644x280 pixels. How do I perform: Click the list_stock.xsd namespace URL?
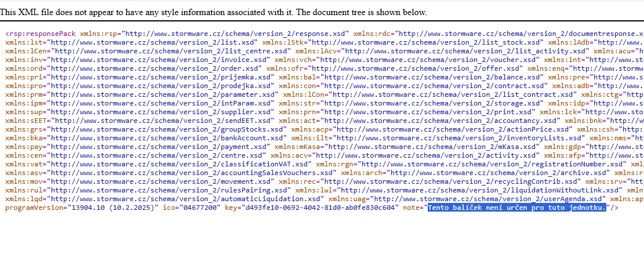click(427, 42)
